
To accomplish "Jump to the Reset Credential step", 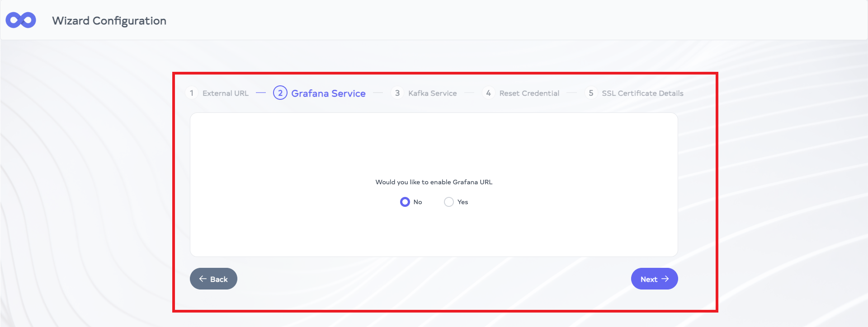I will click(529, 93).
